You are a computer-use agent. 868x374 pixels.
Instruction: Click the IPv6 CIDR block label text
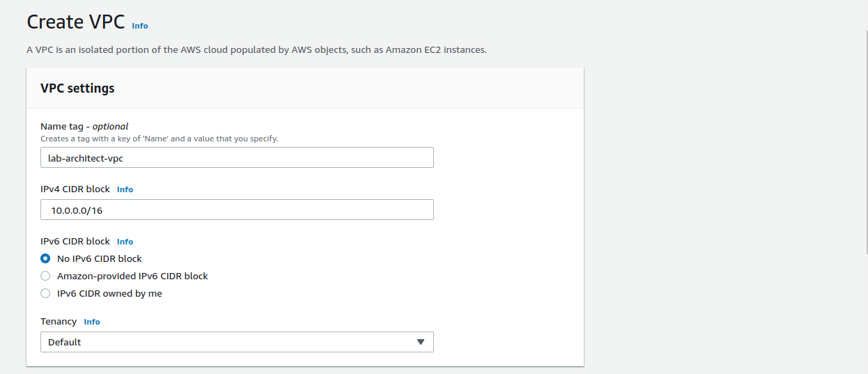tap(75, 241)
